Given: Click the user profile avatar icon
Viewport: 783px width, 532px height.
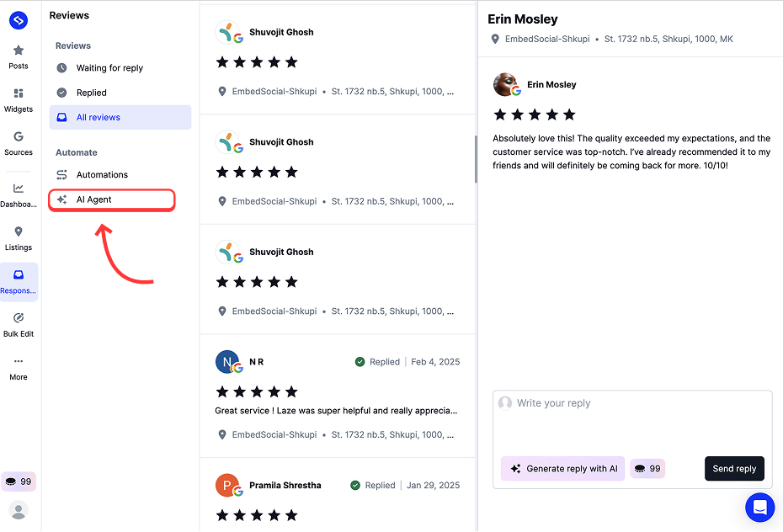Looking at the screenshot, I should tap(19, 510).
